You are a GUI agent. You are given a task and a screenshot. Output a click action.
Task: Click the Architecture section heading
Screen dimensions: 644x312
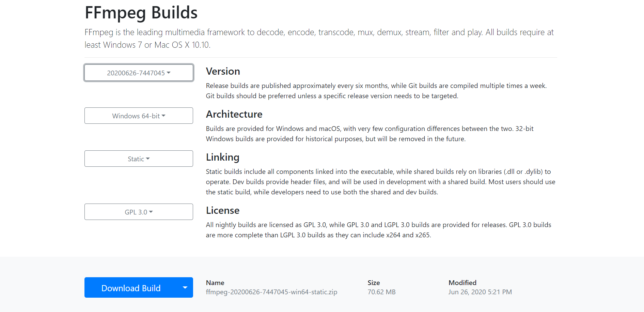click(234, 114)
